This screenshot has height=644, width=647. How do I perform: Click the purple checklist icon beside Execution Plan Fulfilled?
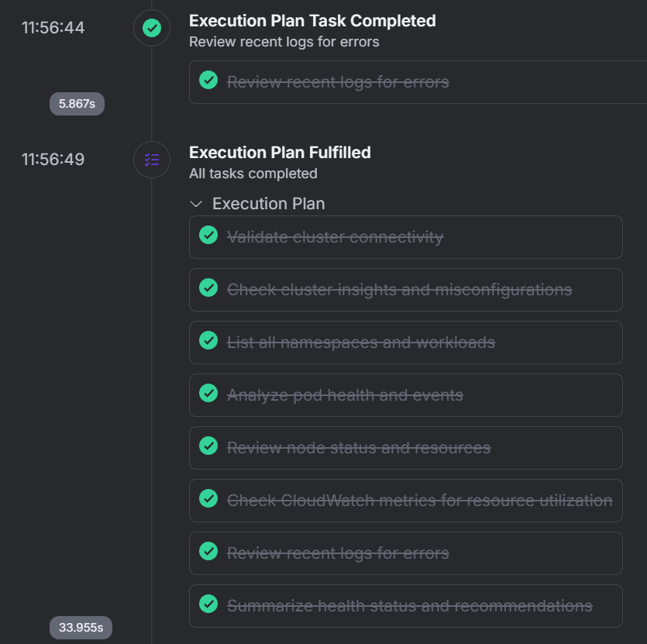point(152,160)
